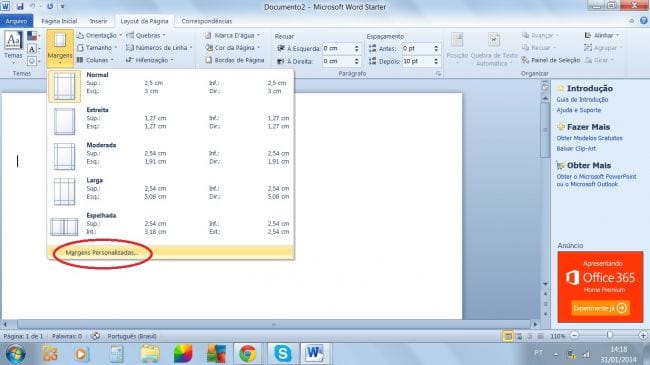The image size is (650, 365).
Task: Click the À Esquerda indent field
Action: [x=338, y=49]
